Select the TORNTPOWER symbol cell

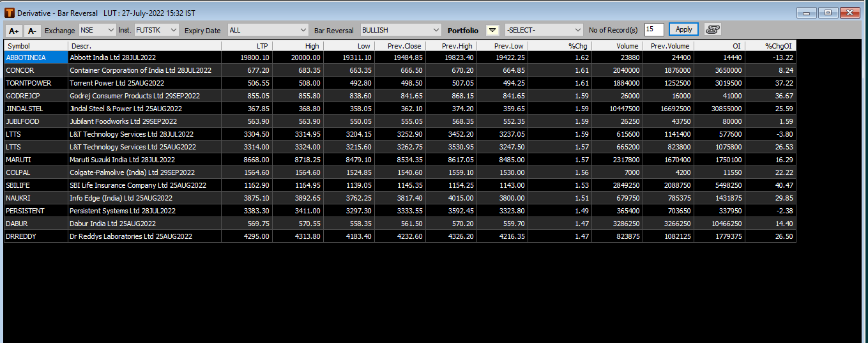pyautogui.click(x=36, y=83)
